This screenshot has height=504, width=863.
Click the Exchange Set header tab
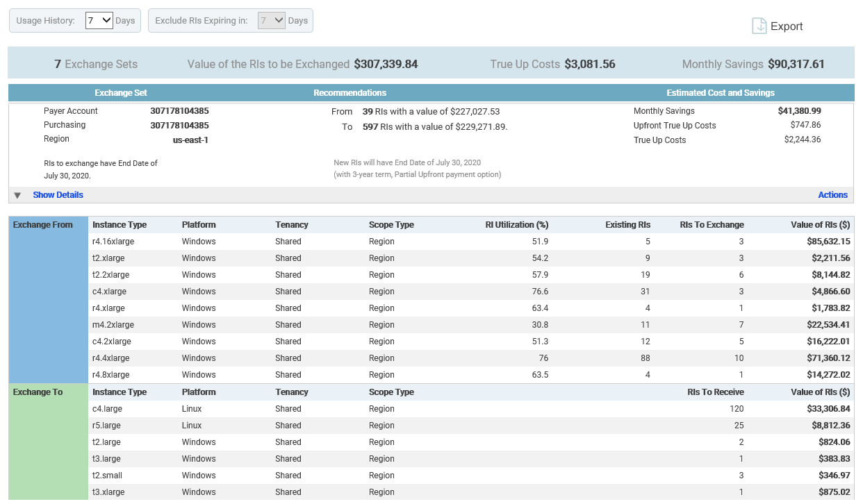121,93
